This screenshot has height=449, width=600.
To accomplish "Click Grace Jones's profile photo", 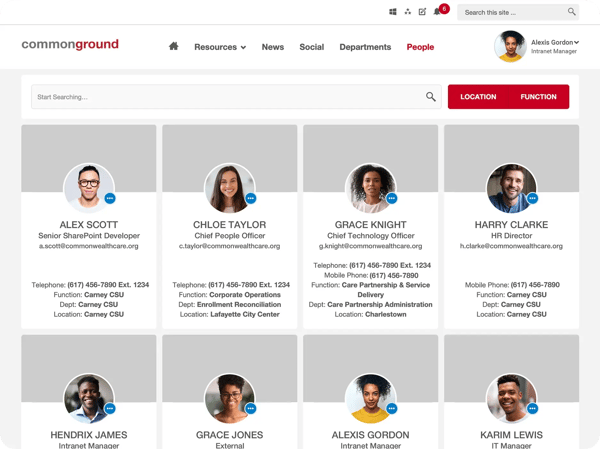I will [230, 398].
